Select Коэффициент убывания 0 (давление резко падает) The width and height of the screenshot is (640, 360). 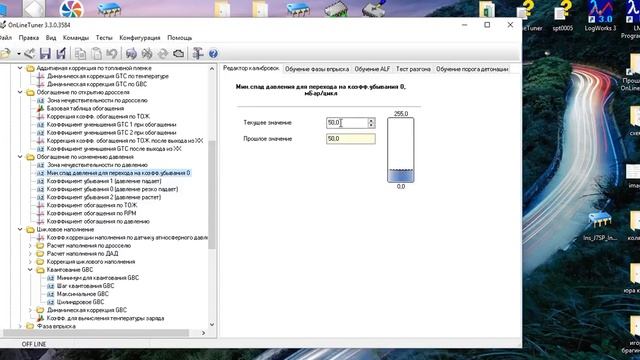tap(112, 189)
